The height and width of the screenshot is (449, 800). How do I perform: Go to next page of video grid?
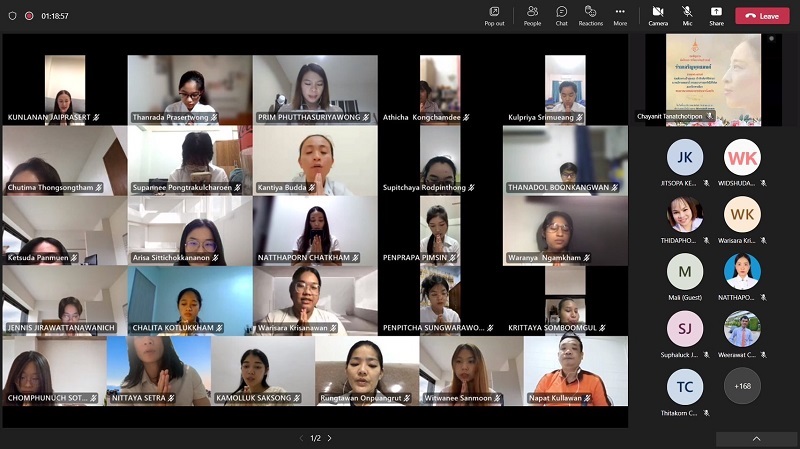click(330, 438)
